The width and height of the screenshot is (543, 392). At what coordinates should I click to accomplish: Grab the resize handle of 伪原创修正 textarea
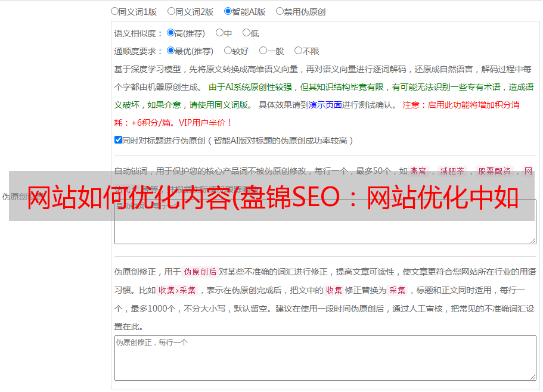[x=533, y=377]
